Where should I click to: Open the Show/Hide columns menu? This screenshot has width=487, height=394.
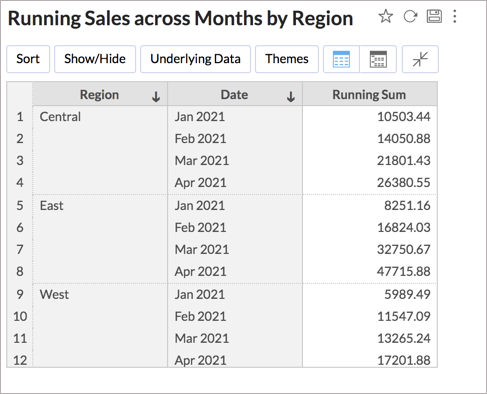pos(95,59)
